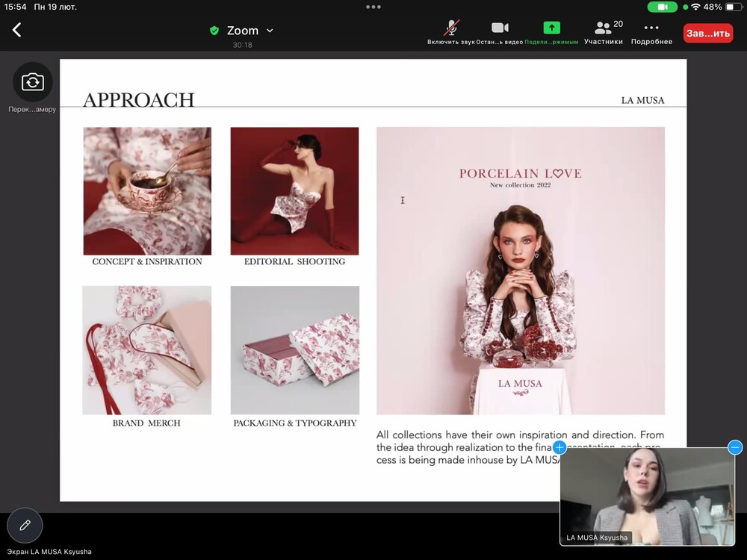Click the three dots at top center

pos(373,7)
